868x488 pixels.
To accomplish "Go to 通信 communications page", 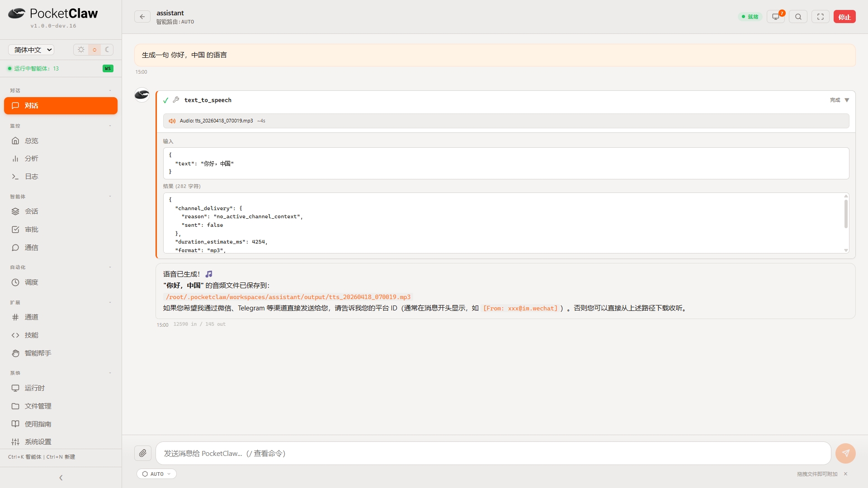I will 61,248.
